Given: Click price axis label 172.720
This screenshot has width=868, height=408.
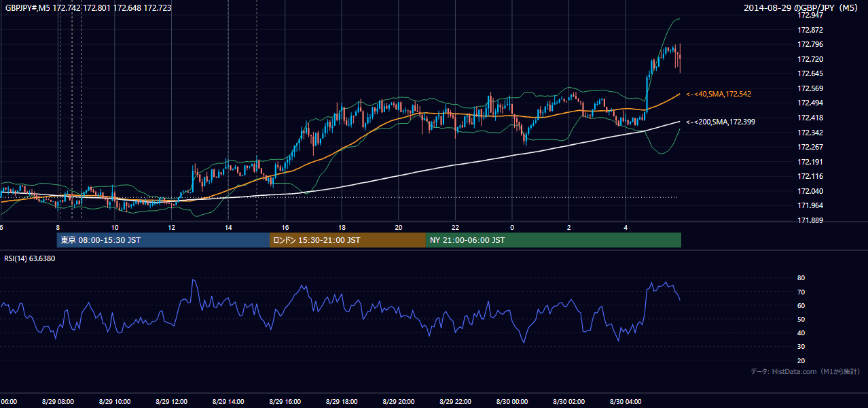Looking at the screenshot, I should (x=810, y=59).
